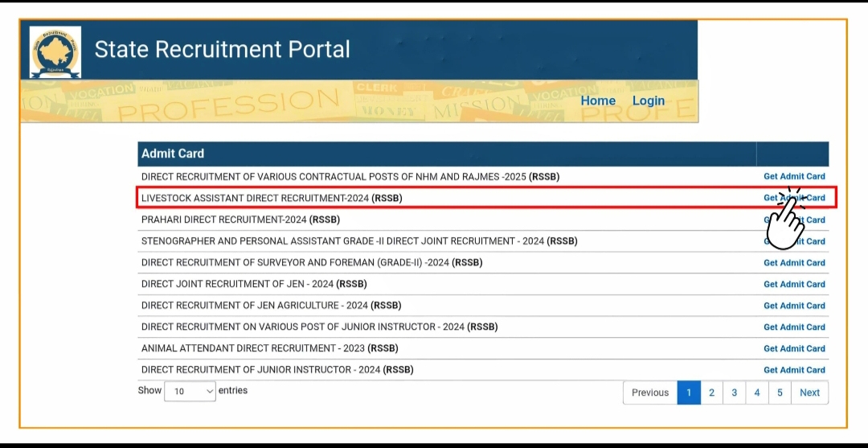Click the State Recruitment Portal title
The image size is (868, 448).
pyautogui.click(x=222, y=50)
